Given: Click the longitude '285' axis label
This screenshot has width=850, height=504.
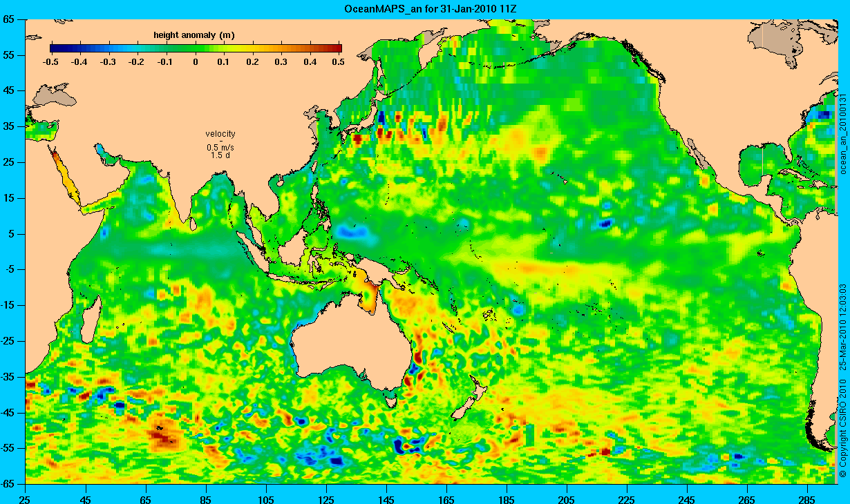Looking at the screenshot, I should 807,498.
